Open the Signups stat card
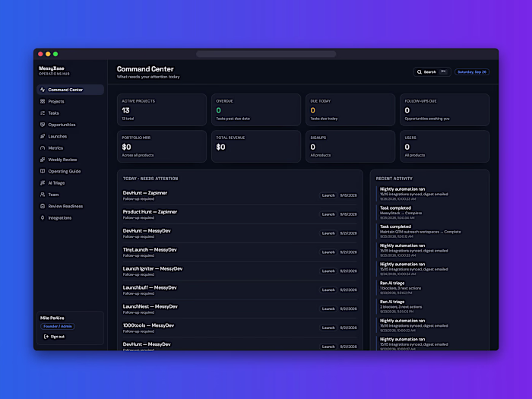532x399 pixels. (x=350, y=146)
